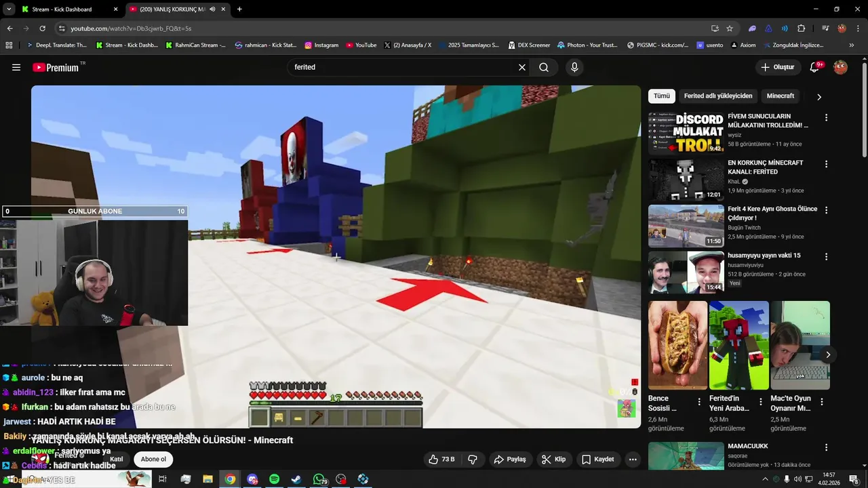Show more filter chips arrow
Screen dimensions: 868x488
click(x=818, y=96)
